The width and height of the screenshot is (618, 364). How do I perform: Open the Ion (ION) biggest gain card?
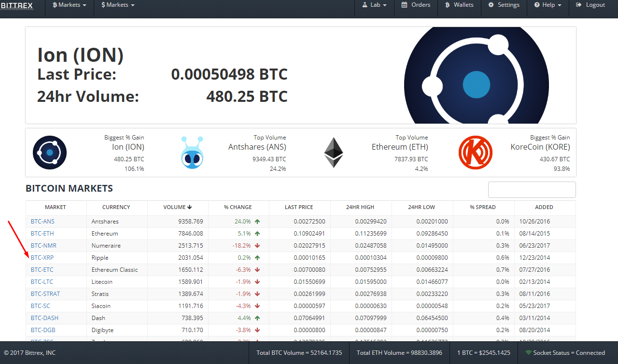pos(88,153)
